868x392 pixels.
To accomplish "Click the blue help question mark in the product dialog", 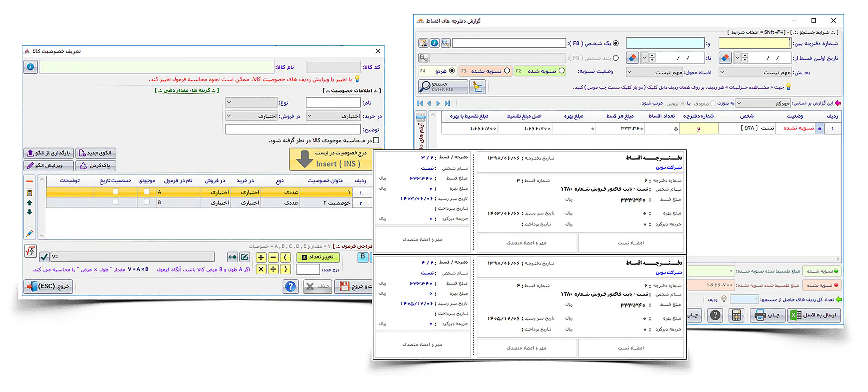I will (290, 286).
